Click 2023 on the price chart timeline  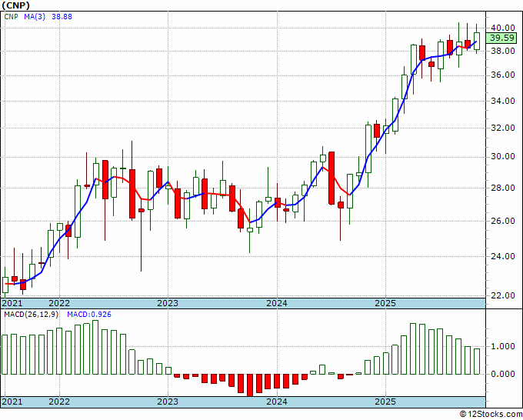pos(168,303)
